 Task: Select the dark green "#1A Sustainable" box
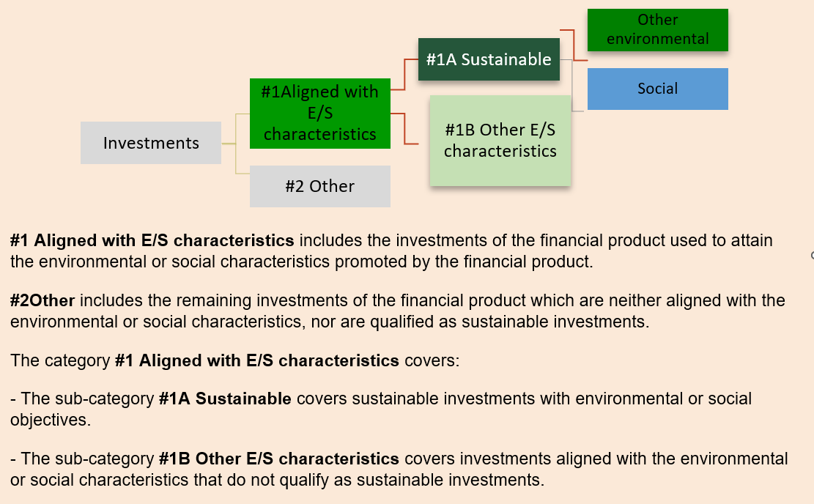[x=489, y=59]
